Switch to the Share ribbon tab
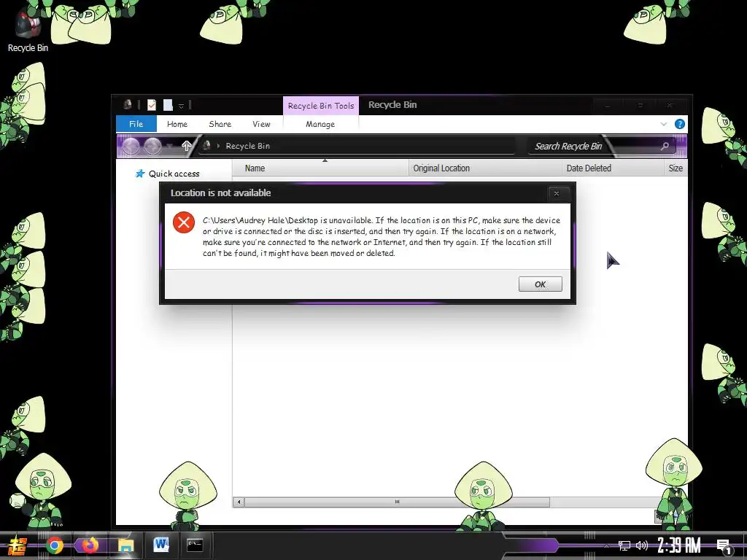Viewport: 747px width, 560px height. [220, 124]
